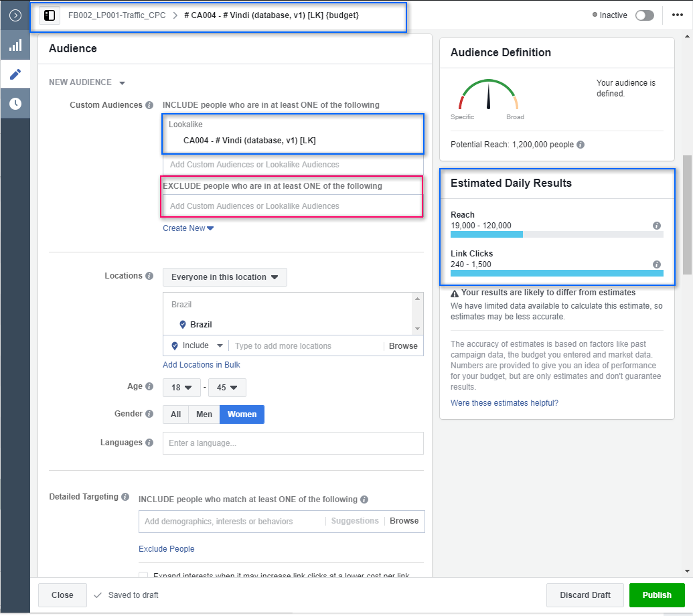Click the Add Locations in Bulk link

pyautogui.click(x=201, y=365)
